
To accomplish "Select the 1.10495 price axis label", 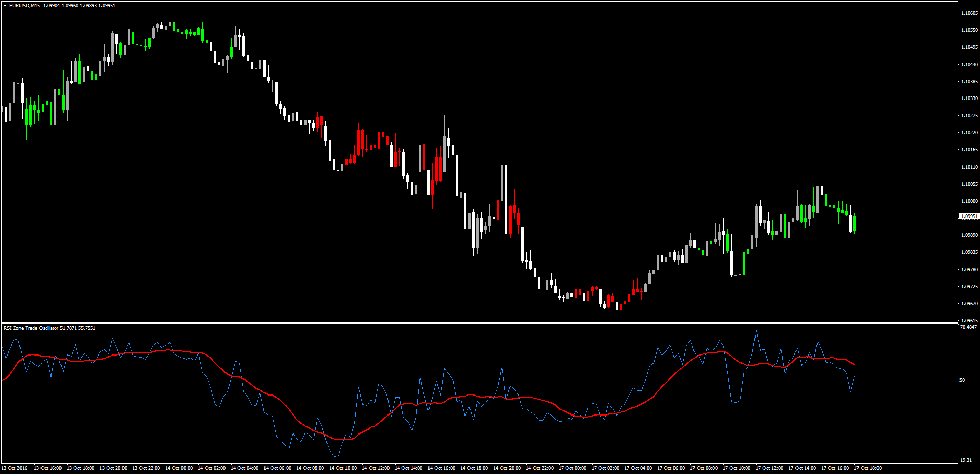I will tap(970, 47).
